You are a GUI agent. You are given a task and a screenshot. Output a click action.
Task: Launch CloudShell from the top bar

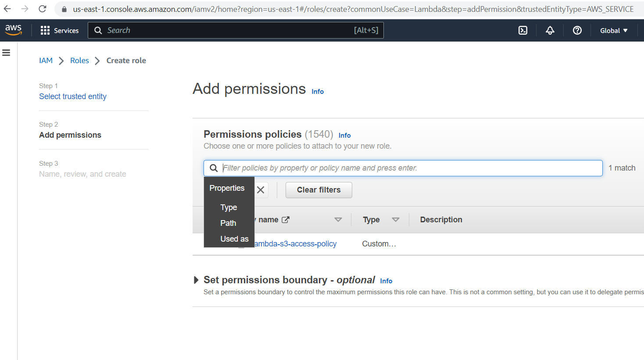coord(523,30)
